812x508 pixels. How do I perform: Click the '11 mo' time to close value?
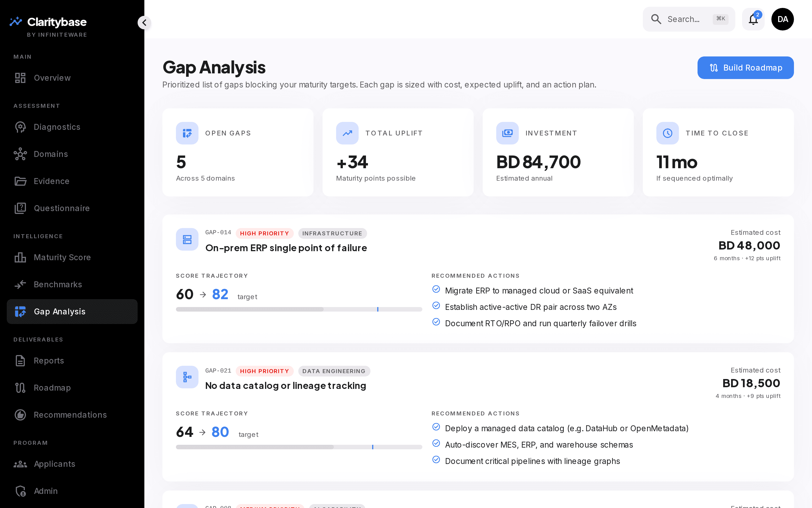676,162
